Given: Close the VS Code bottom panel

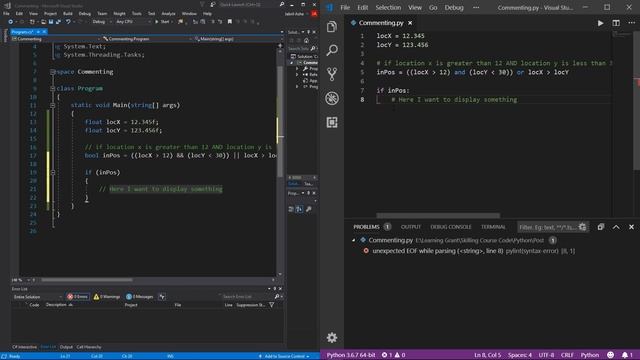Looking at the screenshot, I should pyautogui.click(x=631, y=227).
